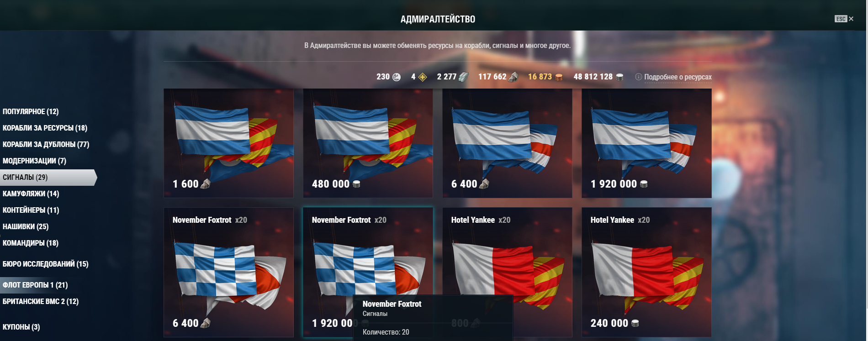Click the info icon before Подробнее о ресурсах
The height and width of the screenshot is (341, 868).
[x=639, y=77]
